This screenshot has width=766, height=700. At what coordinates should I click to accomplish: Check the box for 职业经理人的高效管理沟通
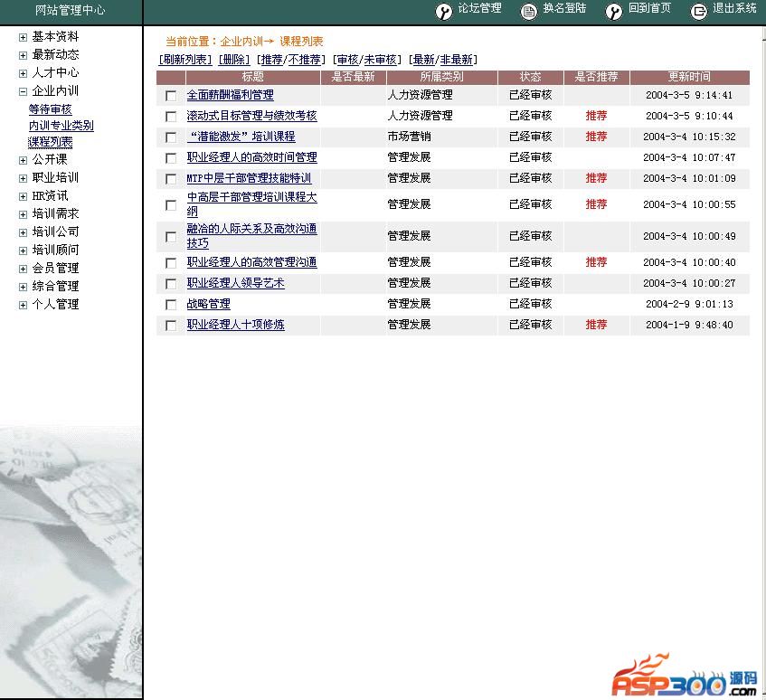pos(171,263)
